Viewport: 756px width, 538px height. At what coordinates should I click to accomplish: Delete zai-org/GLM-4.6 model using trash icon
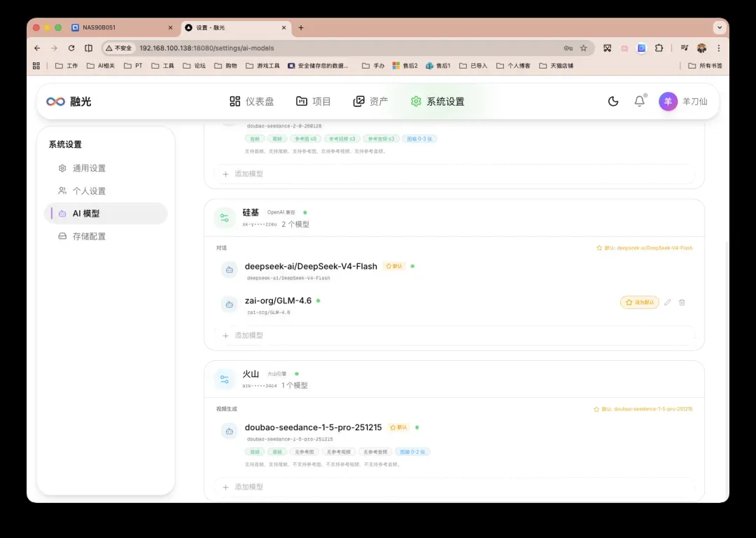pyautogui.click(x=682, y=303)
